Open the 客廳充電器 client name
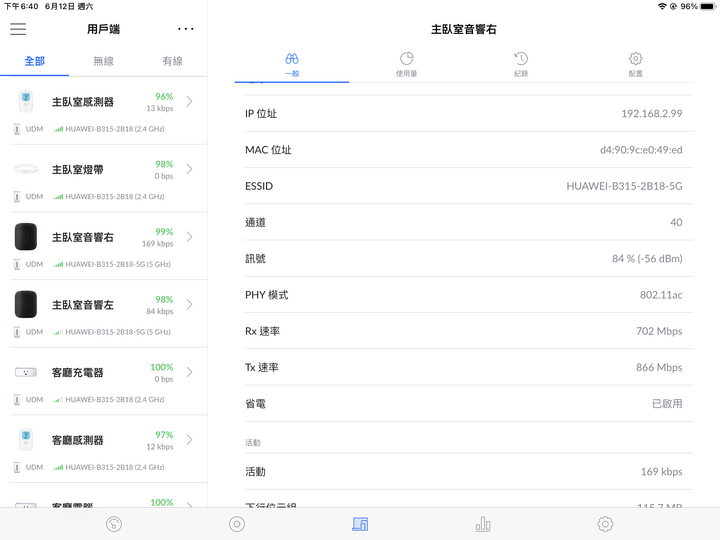The image size is (720, 540). 78,372
